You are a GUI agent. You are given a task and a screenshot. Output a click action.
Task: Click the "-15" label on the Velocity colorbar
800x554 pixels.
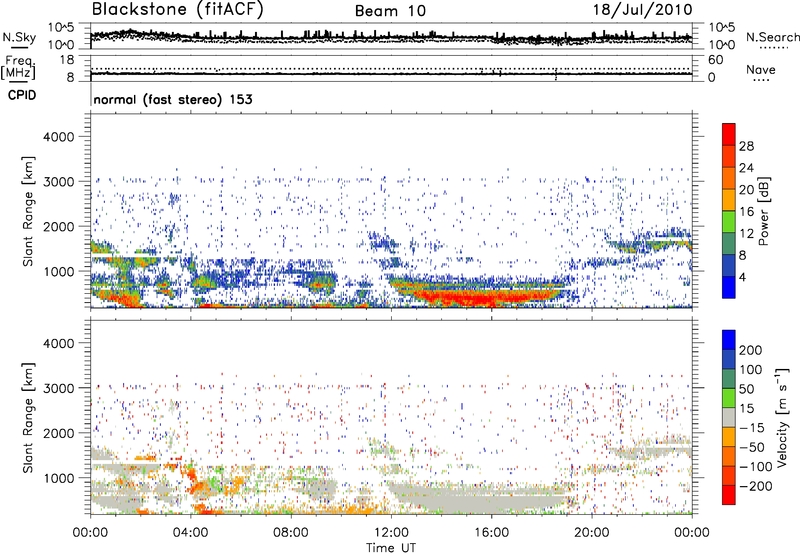[x=752, y=427]
